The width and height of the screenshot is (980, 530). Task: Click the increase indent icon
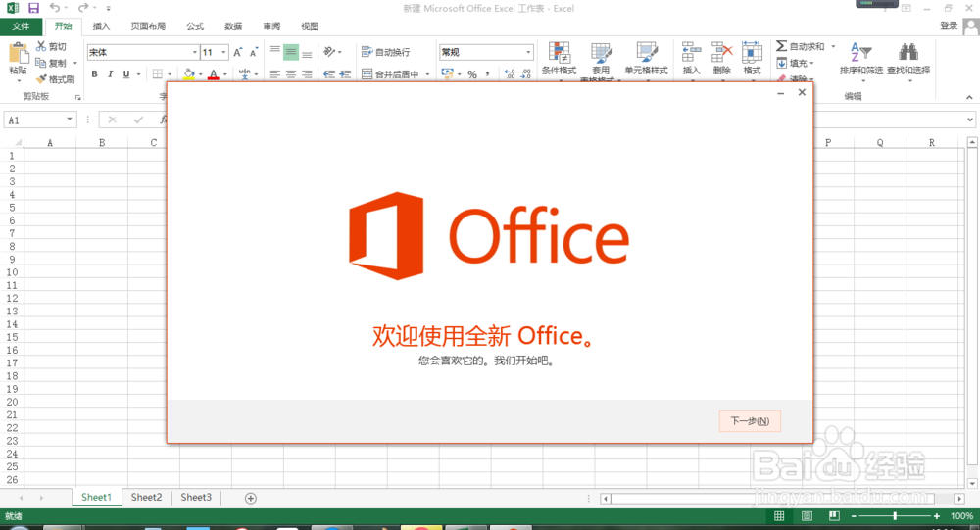click(x=345, y=73)
